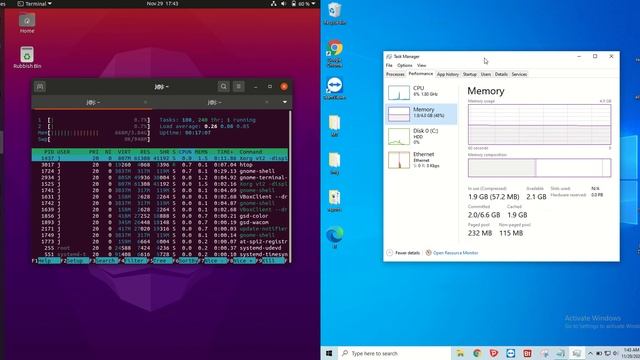This screenshot has width=640, height=360.
Task: Switch to the Users tab
Action: 486,74
